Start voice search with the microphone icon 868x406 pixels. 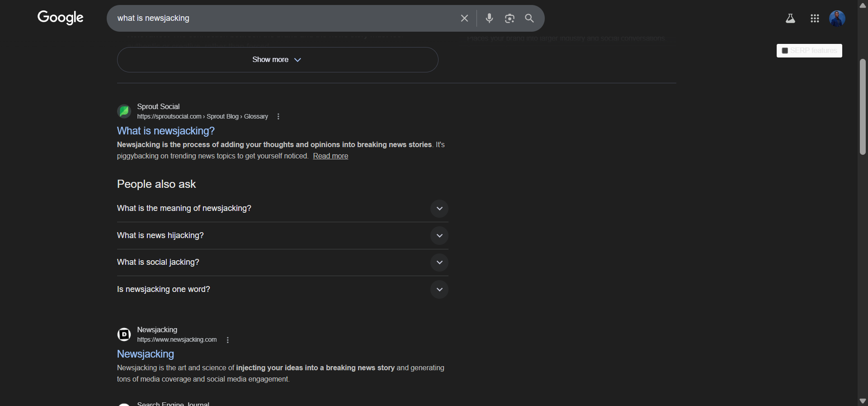(489, 18)
